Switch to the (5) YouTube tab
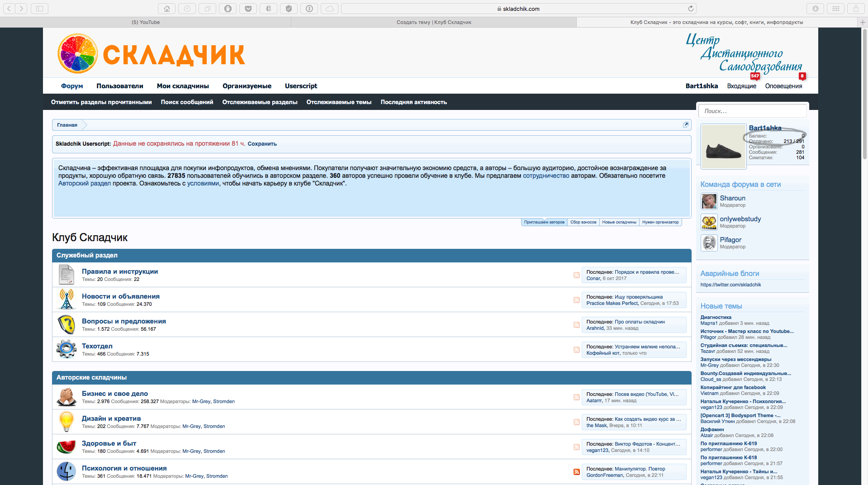The height and width of the screenshot is (485, 868). point(146,22)
